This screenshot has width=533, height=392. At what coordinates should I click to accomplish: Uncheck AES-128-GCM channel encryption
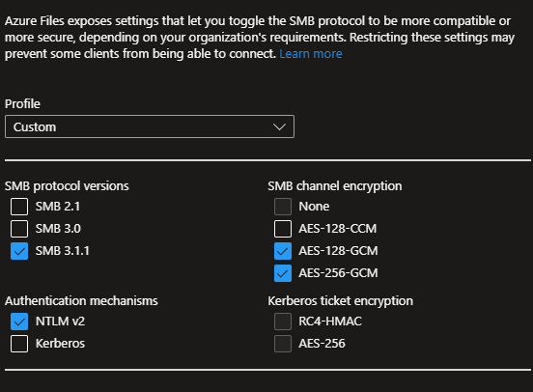pyautogui.click(x=283, y=251)
